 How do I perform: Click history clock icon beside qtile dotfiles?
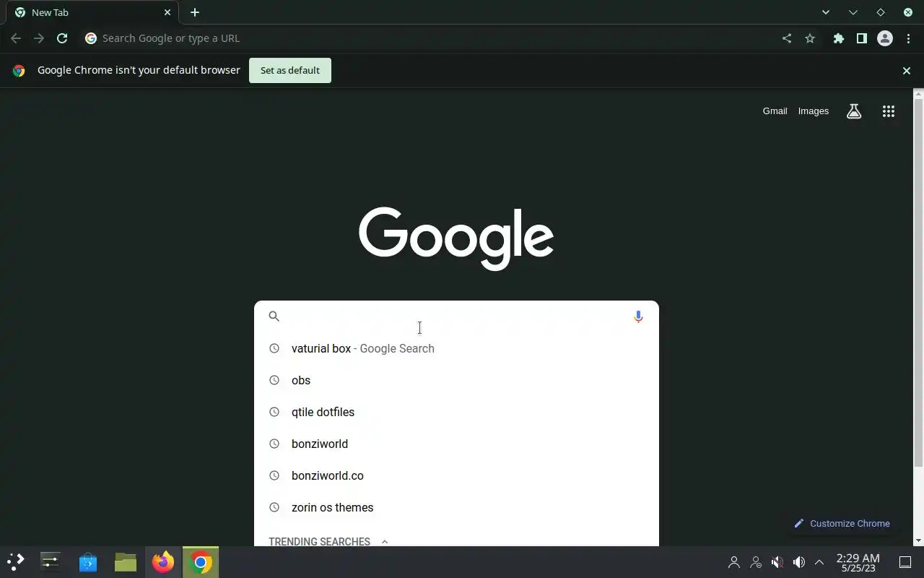click(x=274, y=412)
